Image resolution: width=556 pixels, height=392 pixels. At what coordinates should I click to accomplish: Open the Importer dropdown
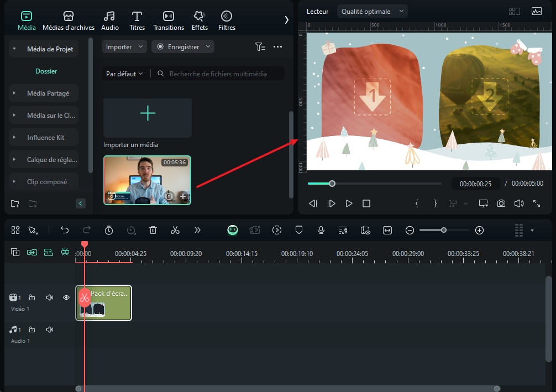click(x=124, y=47)
